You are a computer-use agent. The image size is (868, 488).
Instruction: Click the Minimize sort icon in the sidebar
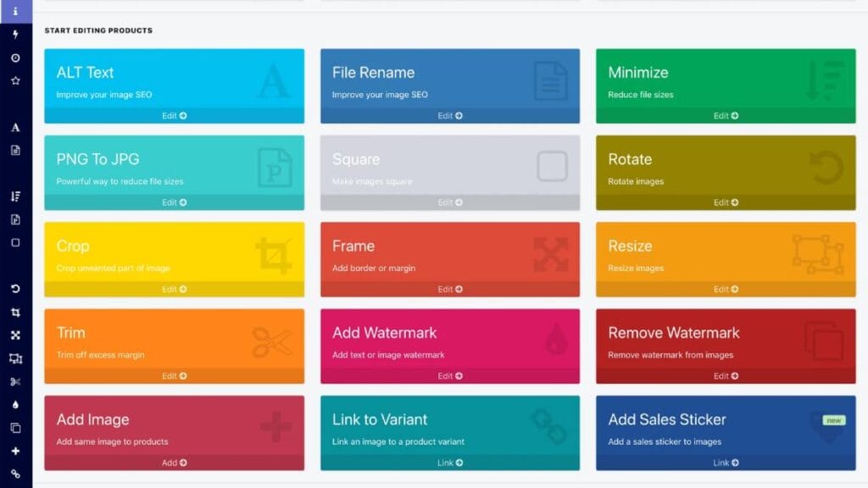coord(15,197)
